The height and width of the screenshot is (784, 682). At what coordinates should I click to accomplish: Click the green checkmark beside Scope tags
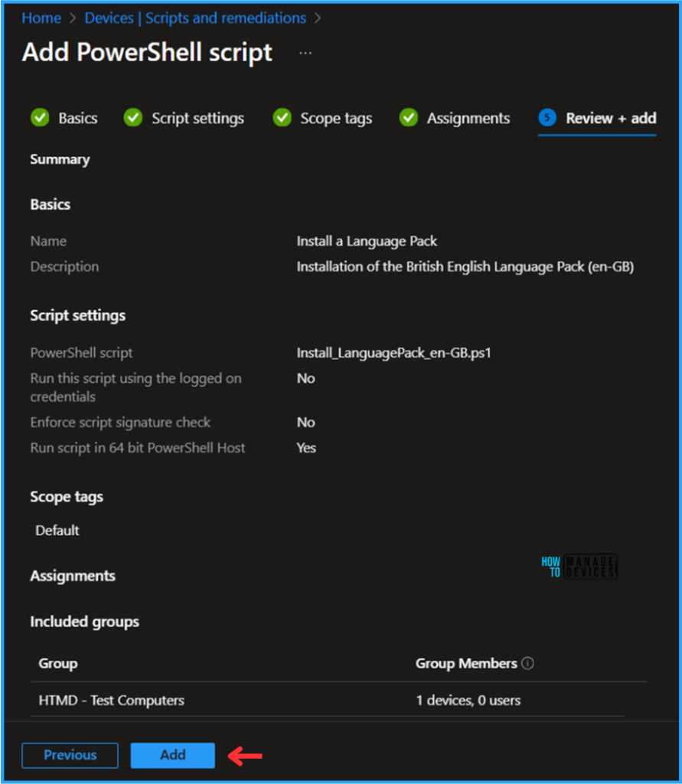[x=282, y=117]
